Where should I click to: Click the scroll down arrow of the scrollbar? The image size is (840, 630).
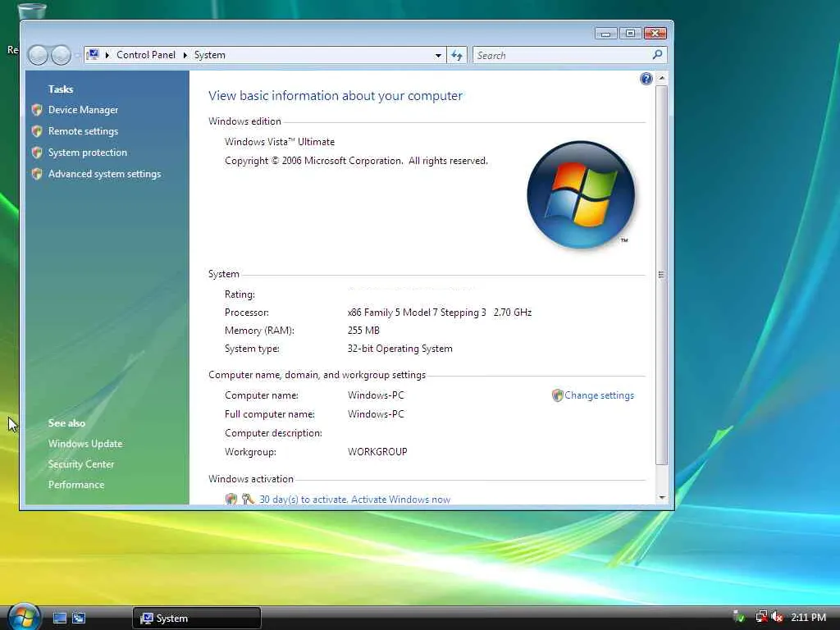pyautogui.click(x=662, y=498)
